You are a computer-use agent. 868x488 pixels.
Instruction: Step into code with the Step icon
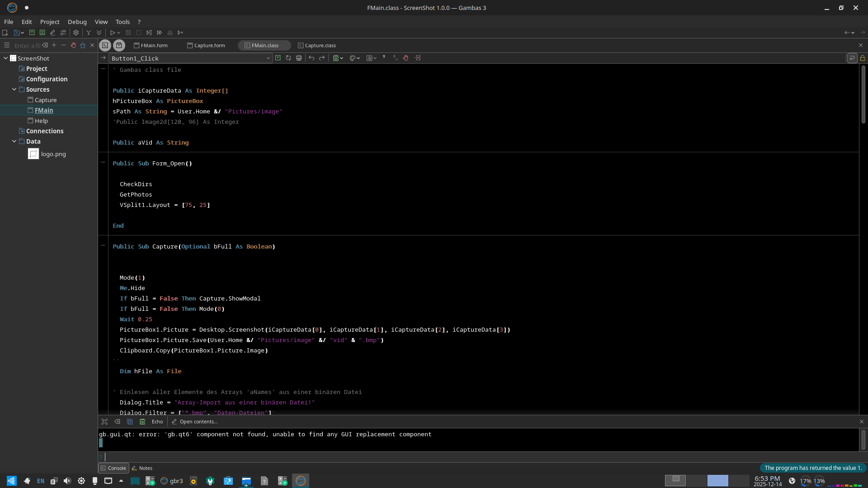pos(149,33)
